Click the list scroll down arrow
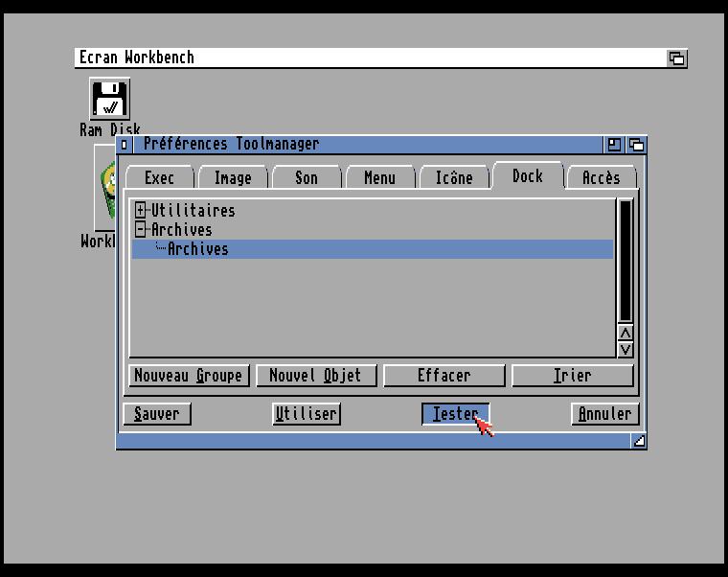 point(626,349)
